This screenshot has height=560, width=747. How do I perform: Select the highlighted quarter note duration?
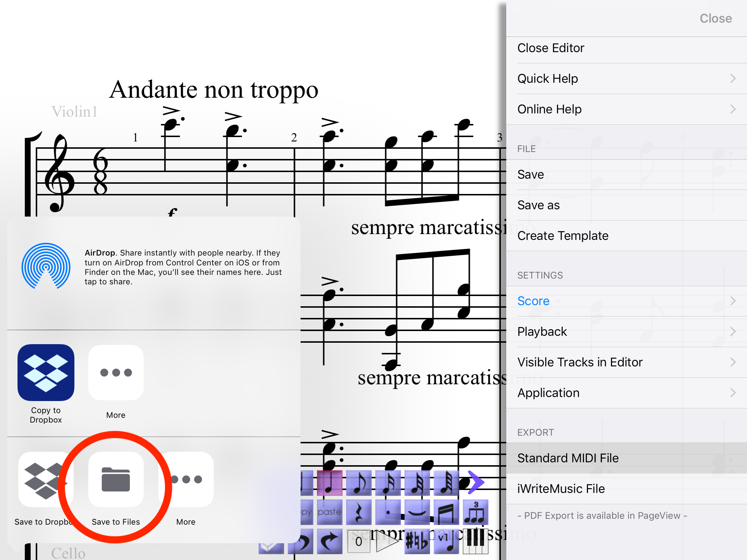(330, 483)
